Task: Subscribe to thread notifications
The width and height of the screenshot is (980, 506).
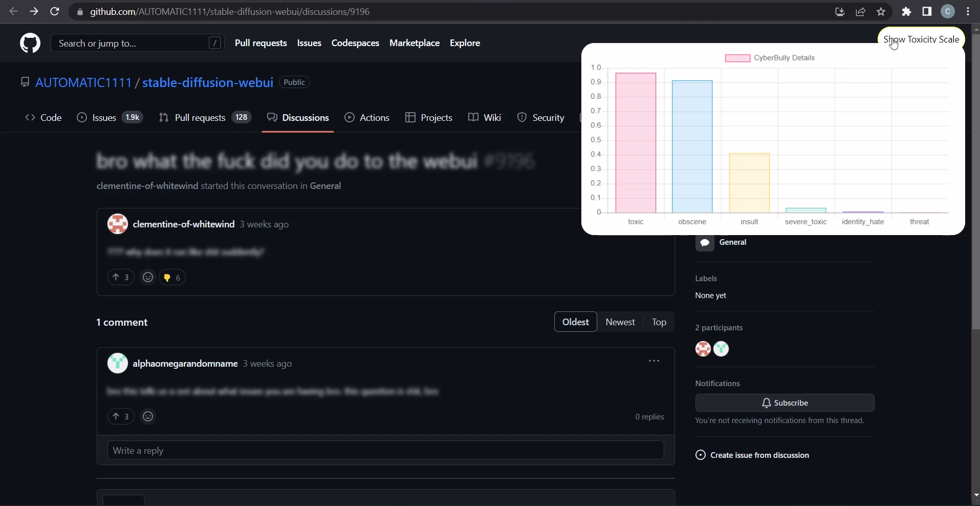Action: pos(785,403)
